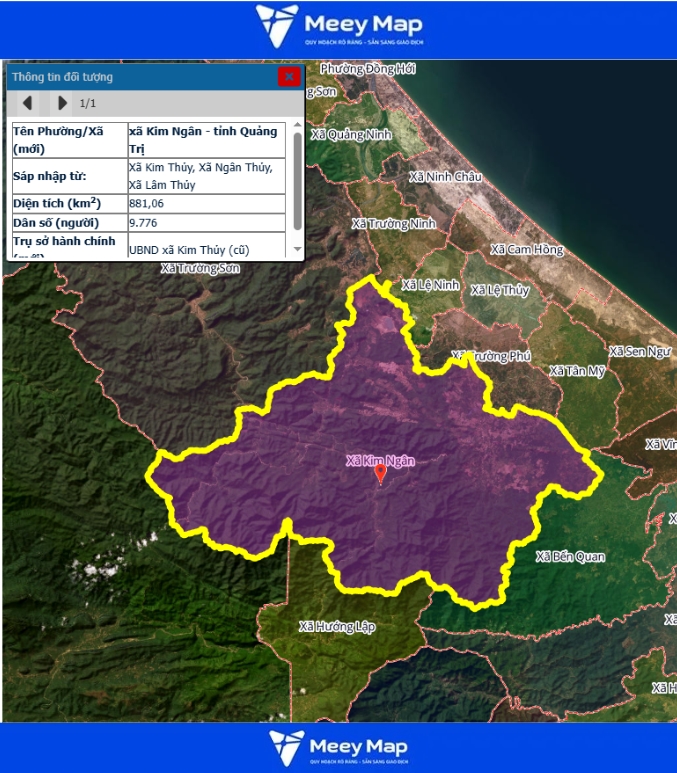
Task: Go to previous object with left arrow
Action: (27, 103)
